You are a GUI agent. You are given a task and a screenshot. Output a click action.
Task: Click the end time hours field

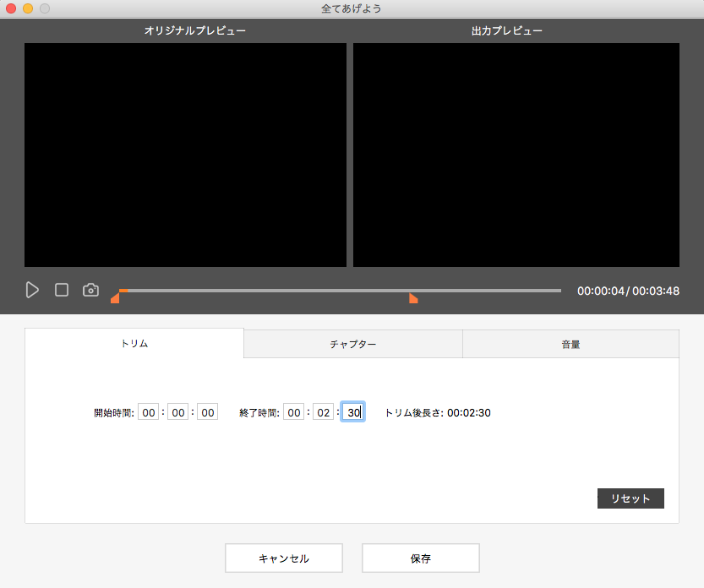[293, 412]
